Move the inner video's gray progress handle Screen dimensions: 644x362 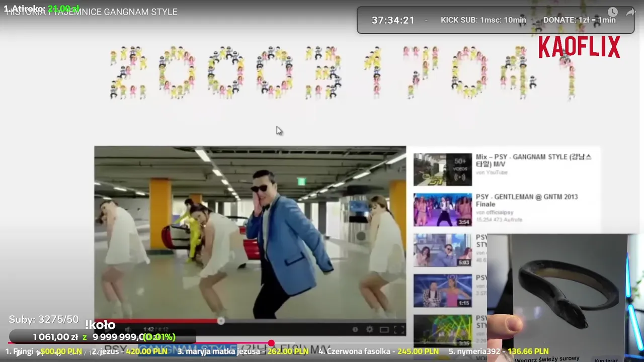220,321
